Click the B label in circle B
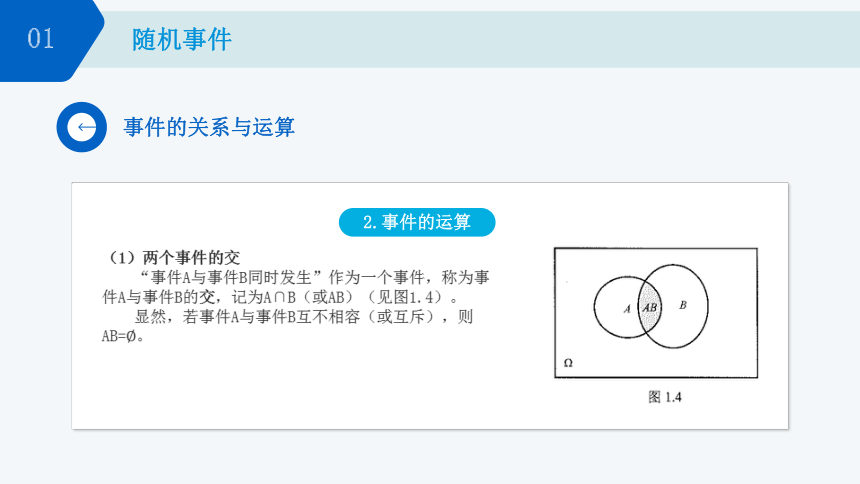The width and height of the screenshot is (860, 484). [683, 305]
